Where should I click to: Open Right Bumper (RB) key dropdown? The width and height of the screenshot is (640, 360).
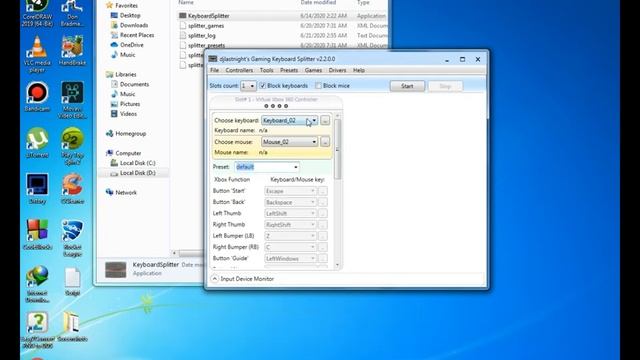[290, 247]
